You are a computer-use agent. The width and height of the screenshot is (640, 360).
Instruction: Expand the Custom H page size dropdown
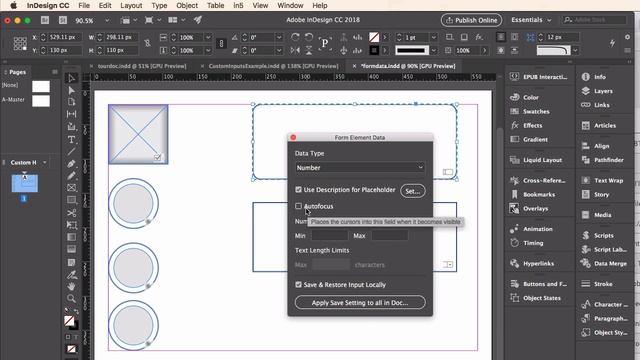click(x=44, y=162)
